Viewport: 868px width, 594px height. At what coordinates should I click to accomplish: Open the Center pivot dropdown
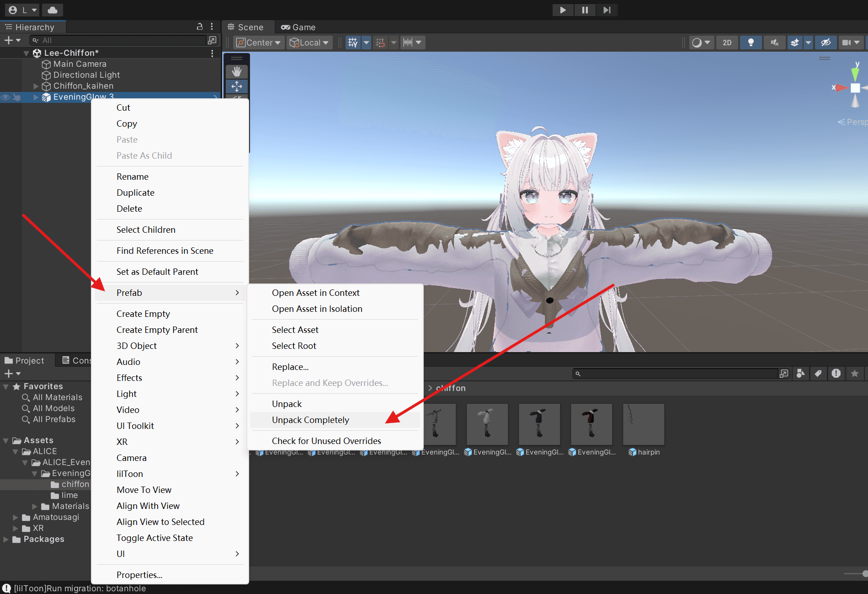pos(259,43)
